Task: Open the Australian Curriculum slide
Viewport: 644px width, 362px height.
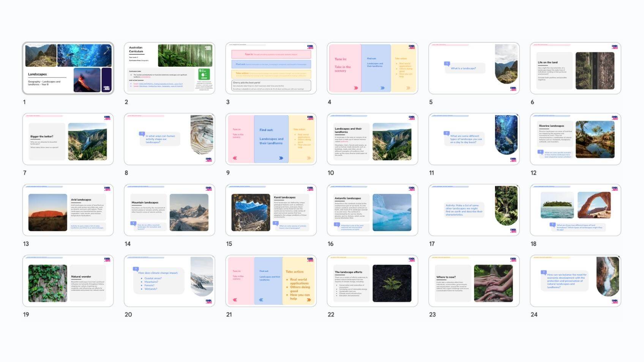Action: [169, 68]
